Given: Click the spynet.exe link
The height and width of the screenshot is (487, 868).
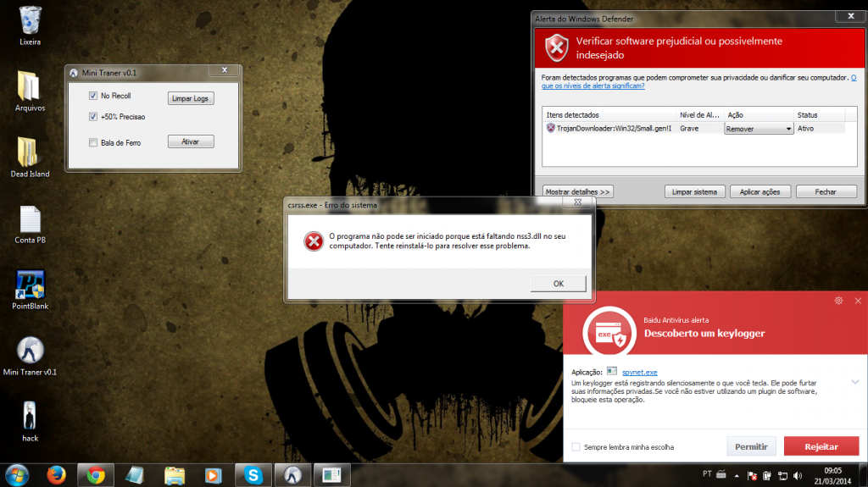Looking at the screenshot, I should 640,372.
